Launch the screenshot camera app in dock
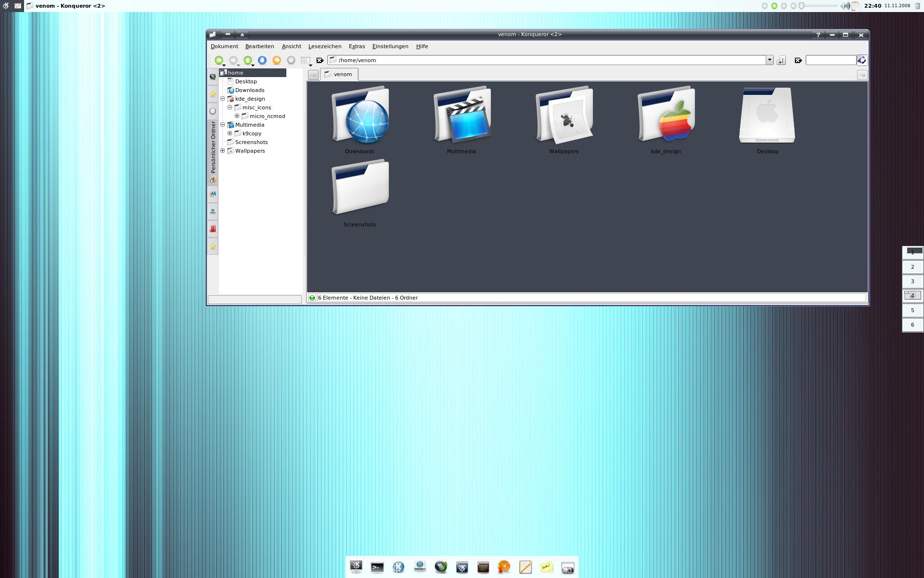This screenshot has width=924, height=578. point(568,567)
